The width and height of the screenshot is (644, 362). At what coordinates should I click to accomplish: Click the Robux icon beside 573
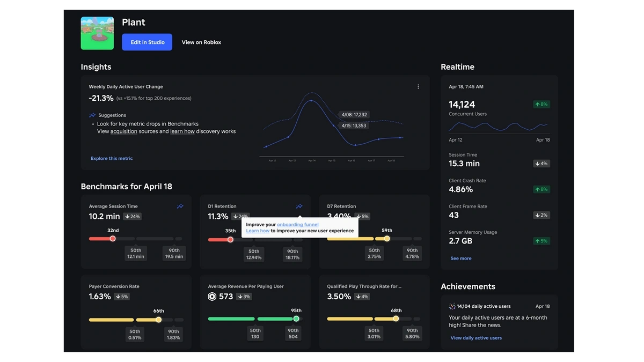pos(212,297)
